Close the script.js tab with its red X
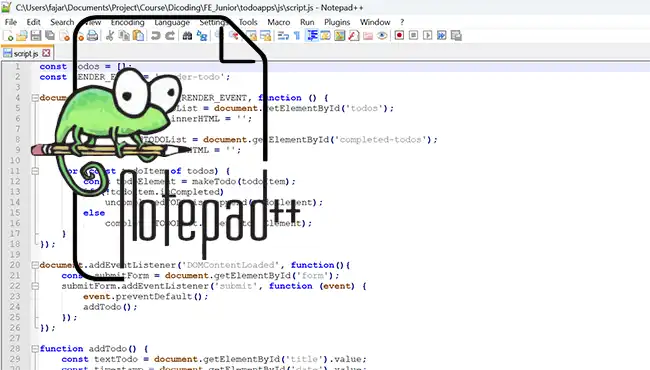Screen dimensions: 650x370 point(46,53)
